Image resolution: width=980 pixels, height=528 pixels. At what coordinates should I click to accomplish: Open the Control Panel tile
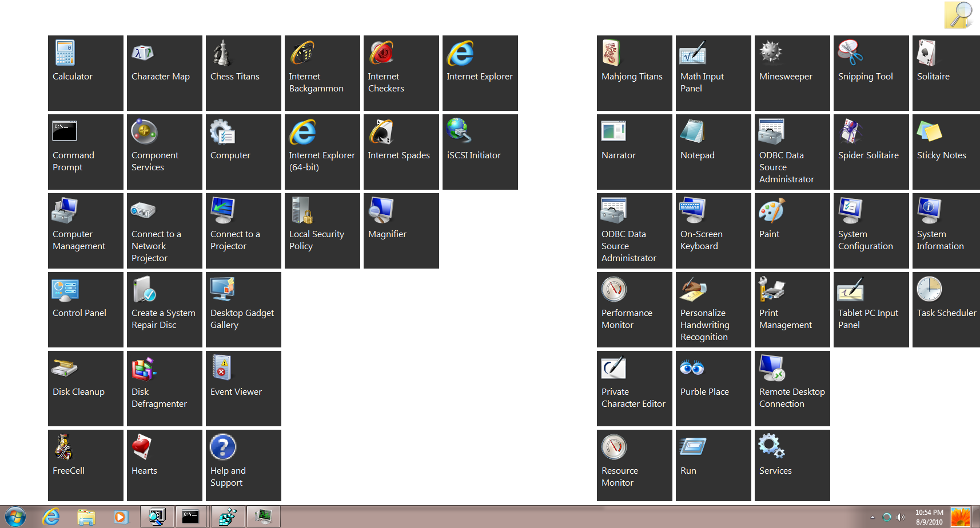coord(85,309)
